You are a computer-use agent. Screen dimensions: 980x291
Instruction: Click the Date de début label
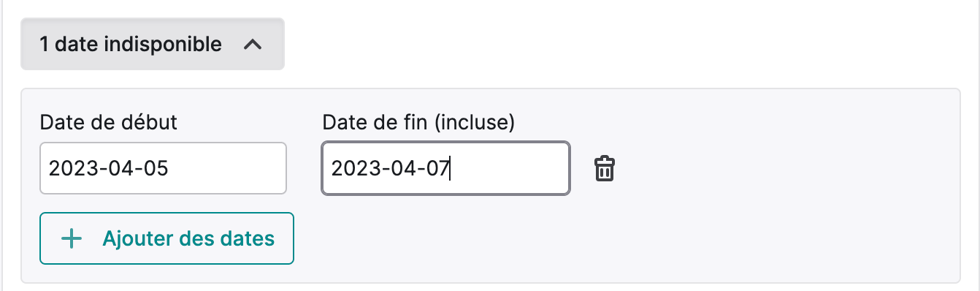[x=109, y=123]
